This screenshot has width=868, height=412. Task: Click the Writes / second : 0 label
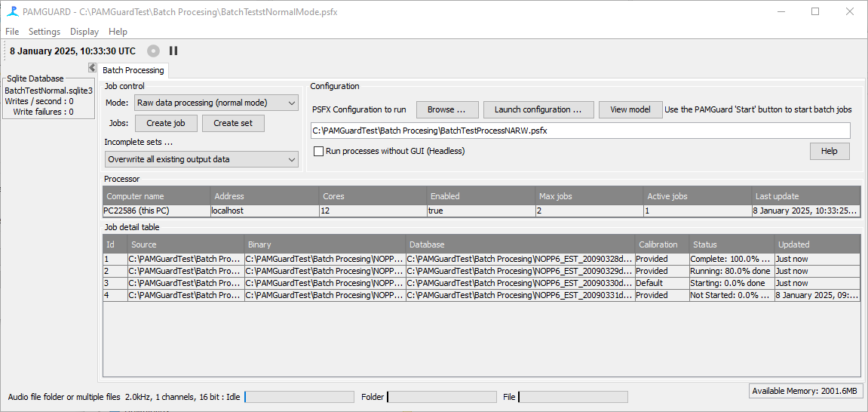[39, 101]
